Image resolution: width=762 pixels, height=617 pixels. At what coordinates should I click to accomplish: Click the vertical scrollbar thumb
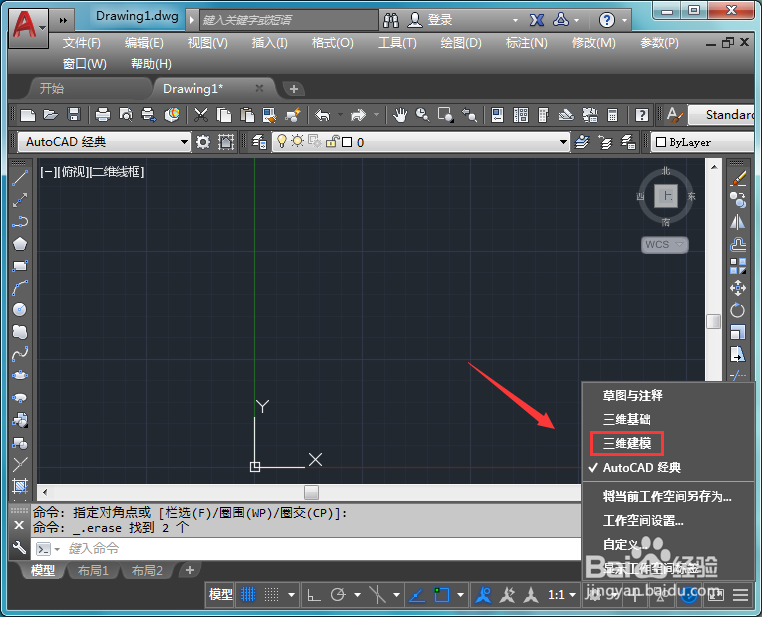point(713,322)
